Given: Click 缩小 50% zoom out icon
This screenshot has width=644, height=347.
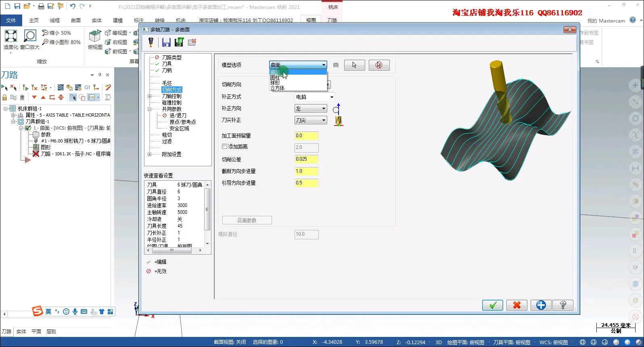Looking at the screenshot, I should tap(56, 33).
